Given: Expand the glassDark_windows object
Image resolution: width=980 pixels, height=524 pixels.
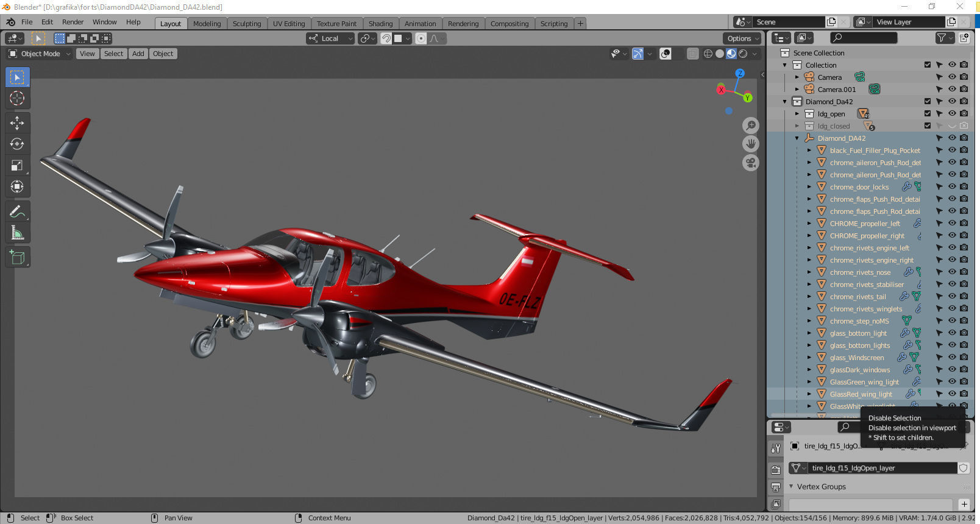Looking at the screenshot, I should click(x=809, y=370).
